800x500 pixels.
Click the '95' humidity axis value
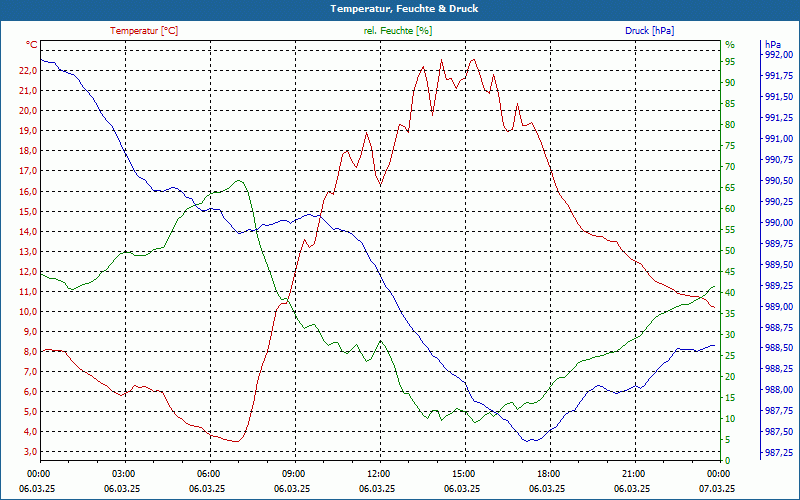coord(730,62)
